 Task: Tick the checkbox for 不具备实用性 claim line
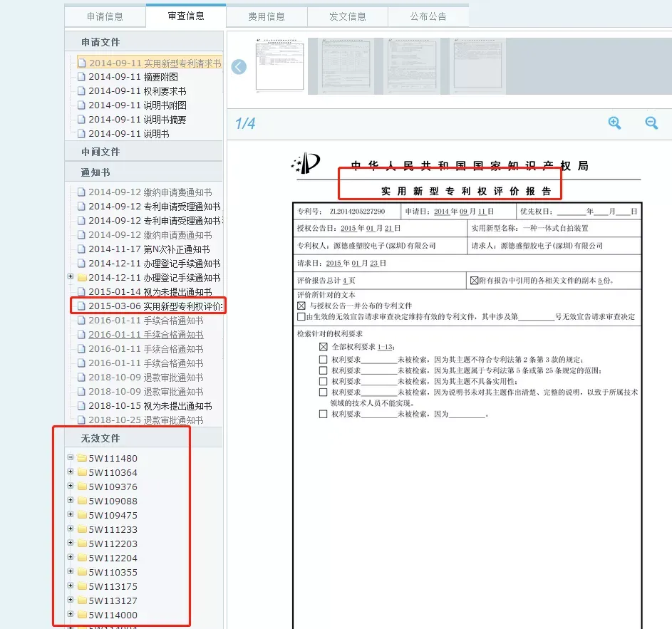point(323,381)
